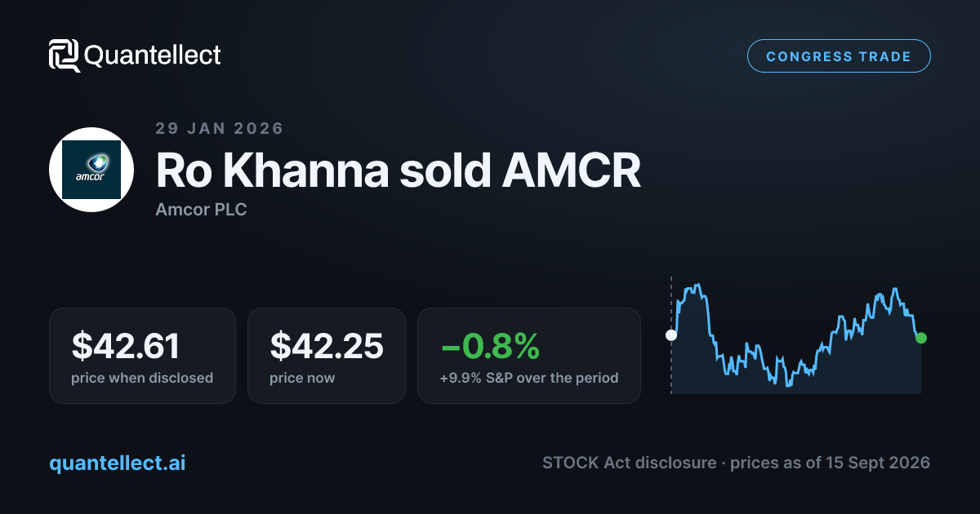Image resolution: width=980 pixels, height=514 pixels.
Task: Click the white start dot on the chart
Action: pyautogui.click(x=671, y=335)
